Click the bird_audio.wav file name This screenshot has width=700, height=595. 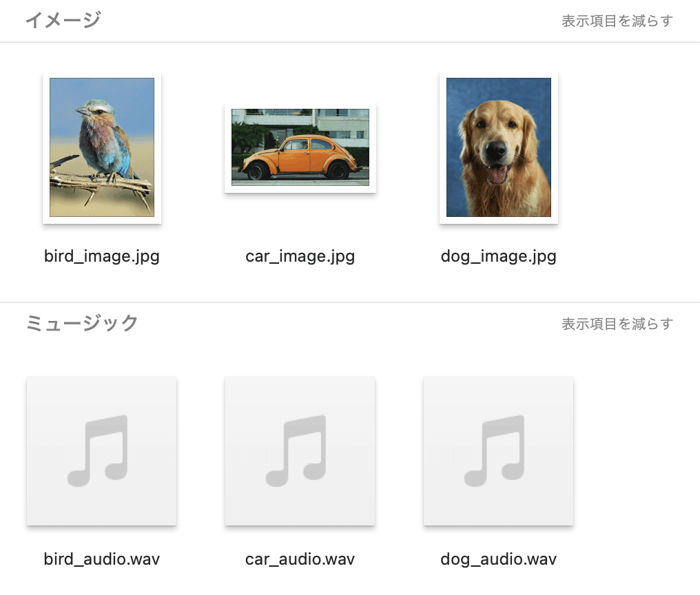[102, 559]
